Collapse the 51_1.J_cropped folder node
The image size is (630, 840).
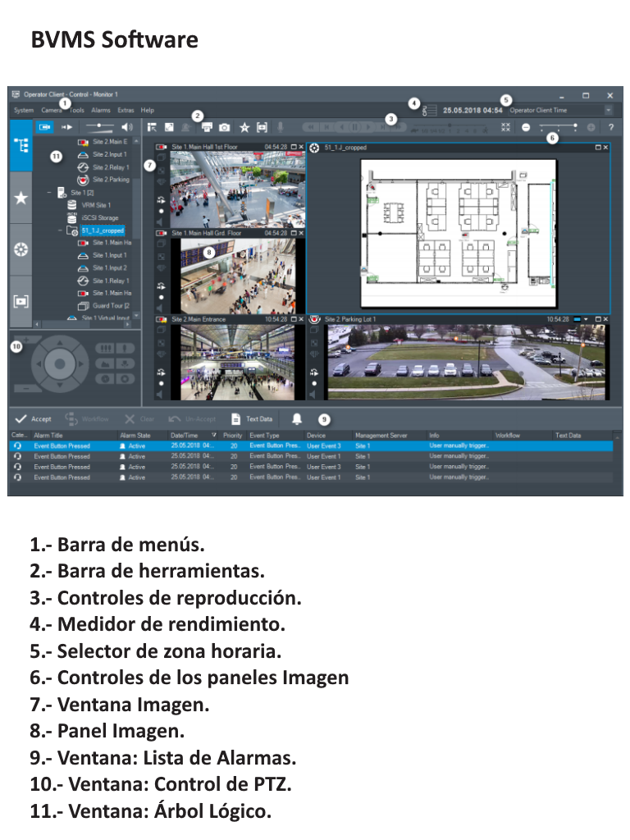pos(60,231)
